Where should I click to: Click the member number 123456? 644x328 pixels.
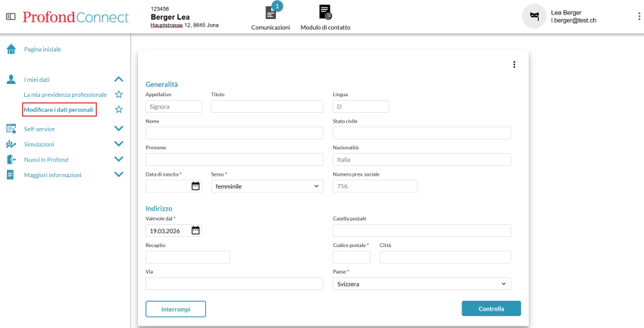pos(160,8)
